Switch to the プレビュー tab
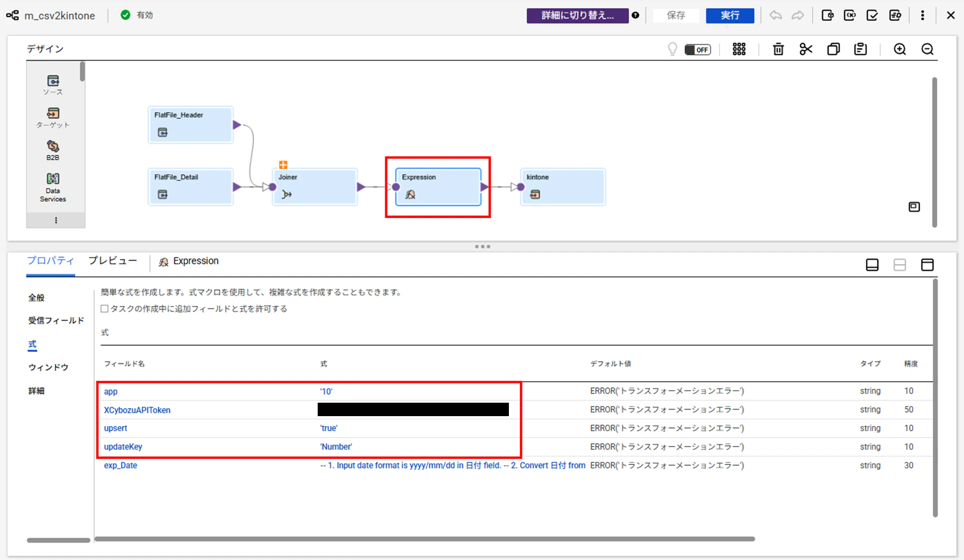The height and width of the screenshot is (560, 964). pyautogui.click(x=113, y=261)
